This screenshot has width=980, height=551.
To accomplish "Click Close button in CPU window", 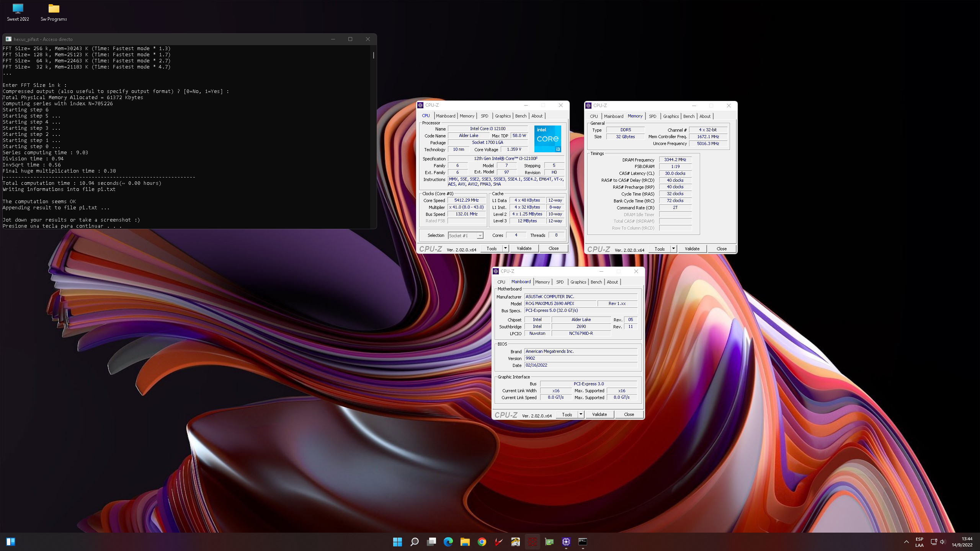I will point(554,248).
